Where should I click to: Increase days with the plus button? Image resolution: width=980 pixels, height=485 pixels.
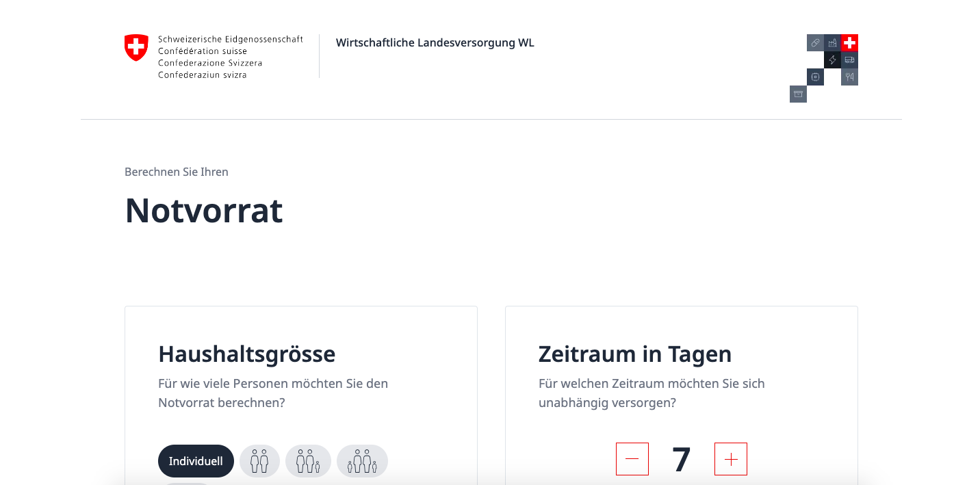[731, 459]
